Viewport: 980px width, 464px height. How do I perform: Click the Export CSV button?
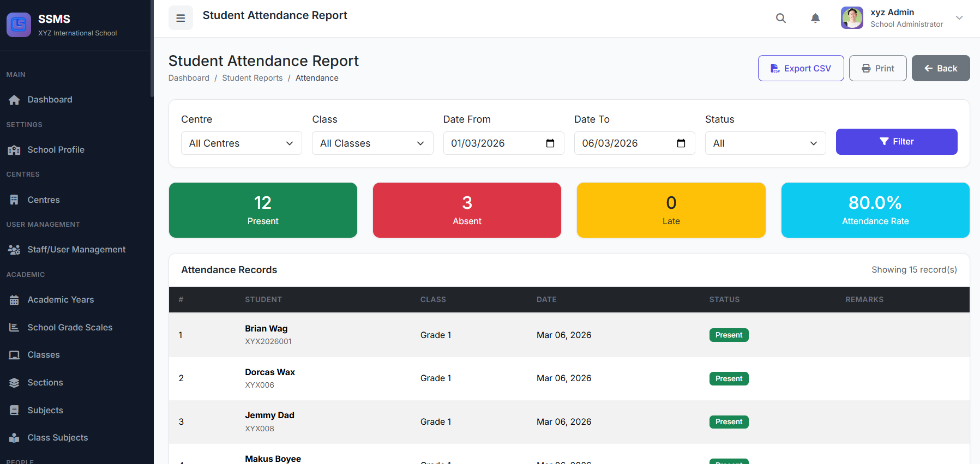800,68
